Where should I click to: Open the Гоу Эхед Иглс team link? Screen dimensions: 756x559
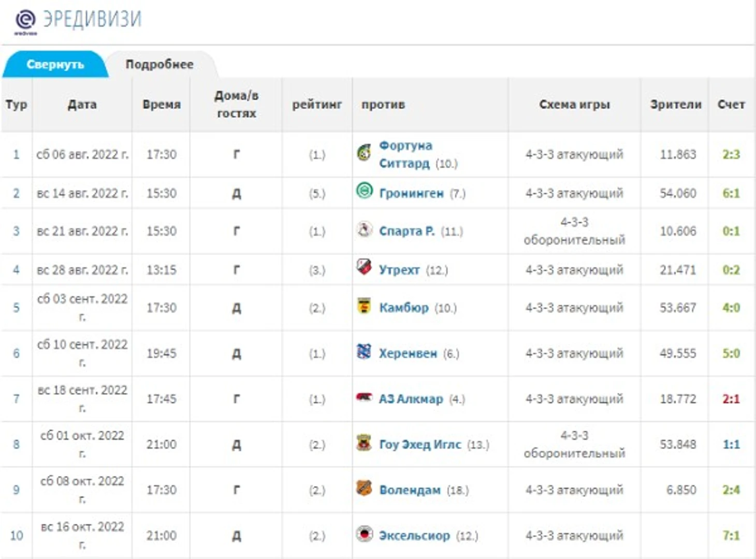click(x=420, y=445)
